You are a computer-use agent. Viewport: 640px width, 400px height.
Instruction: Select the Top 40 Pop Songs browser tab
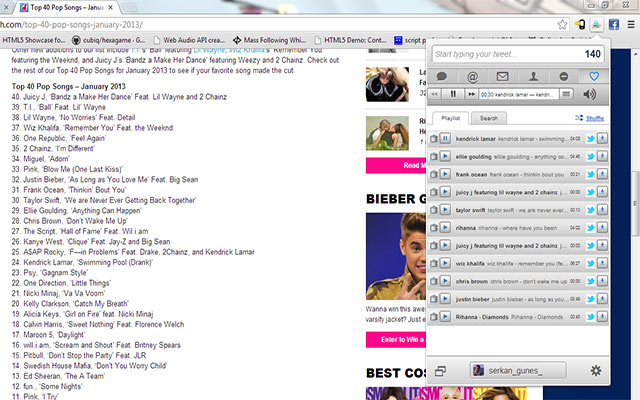click(x=65, y=7)
